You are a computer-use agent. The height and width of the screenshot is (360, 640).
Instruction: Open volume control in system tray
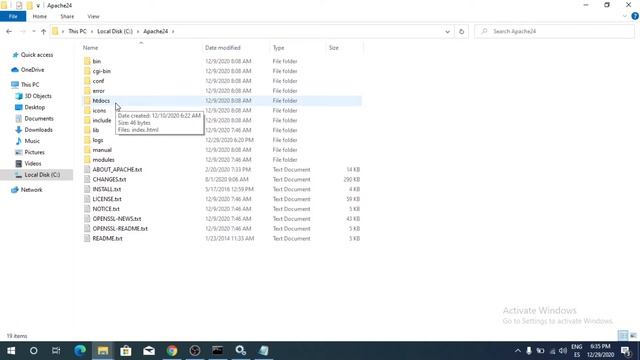coord(563,351)
